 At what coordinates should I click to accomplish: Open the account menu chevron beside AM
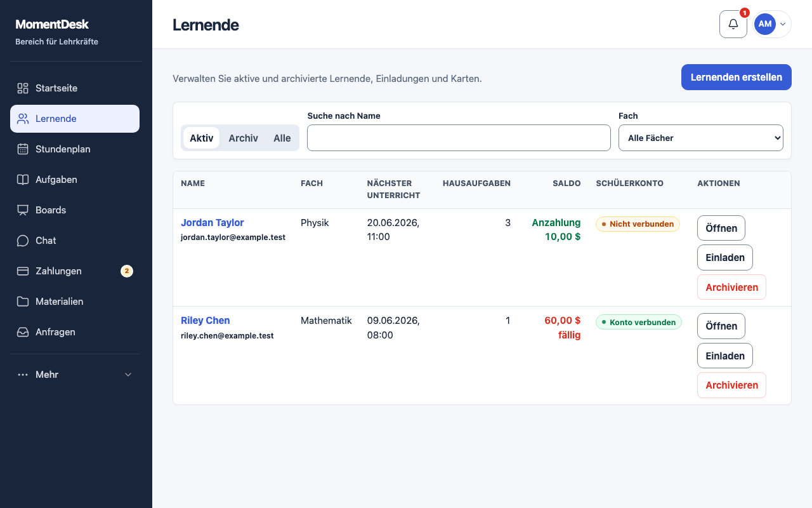783,24
